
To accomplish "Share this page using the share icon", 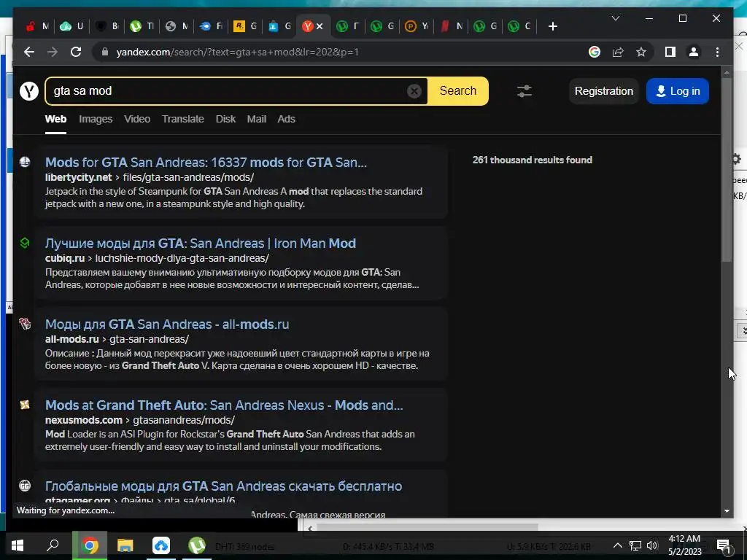I will pos(618,52).
